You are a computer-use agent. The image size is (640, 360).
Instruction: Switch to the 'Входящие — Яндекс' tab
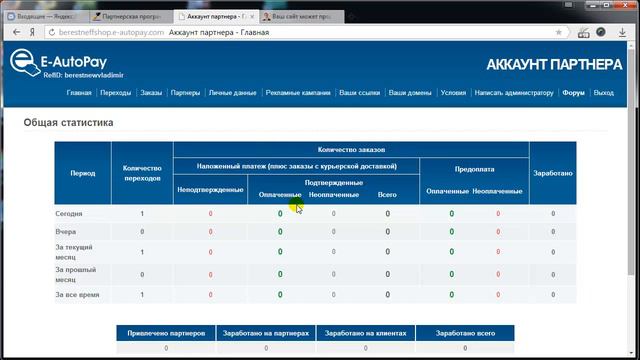(46, 17)
